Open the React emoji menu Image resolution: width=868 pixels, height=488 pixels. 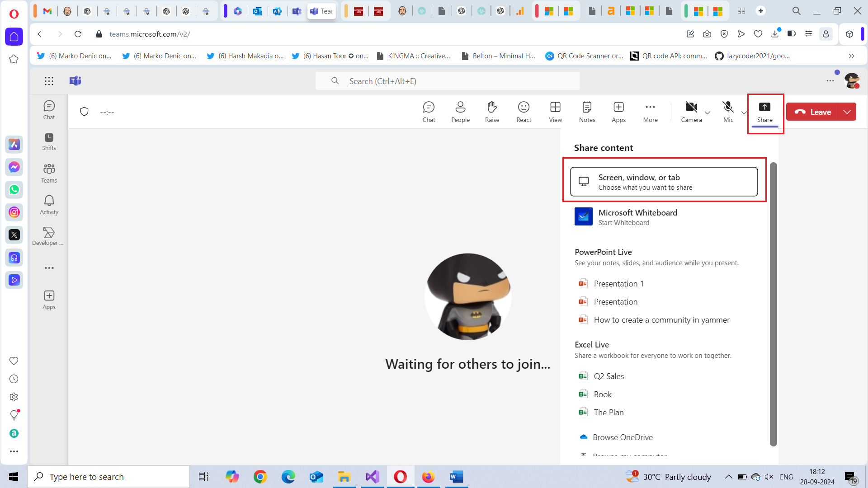click(x=524, y=112)
